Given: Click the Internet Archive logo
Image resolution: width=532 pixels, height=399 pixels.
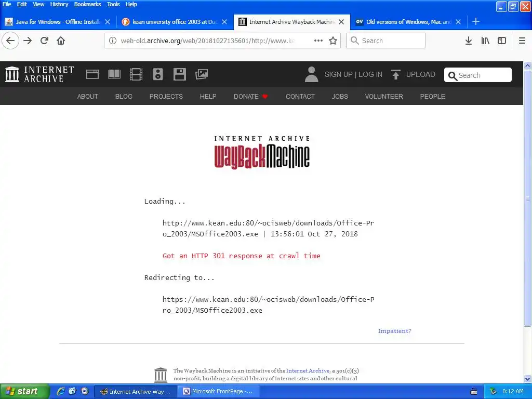Looking at the screenshot, I should 39,74.
